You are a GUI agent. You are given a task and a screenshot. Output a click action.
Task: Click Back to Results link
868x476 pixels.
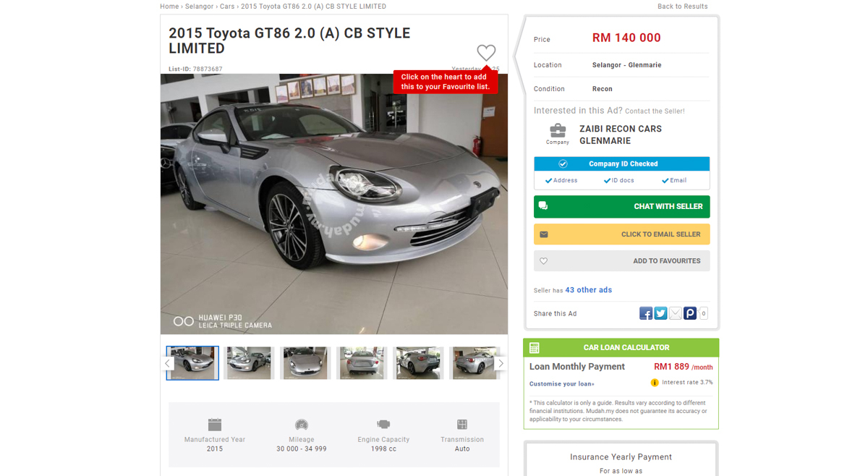click(683, 7)
